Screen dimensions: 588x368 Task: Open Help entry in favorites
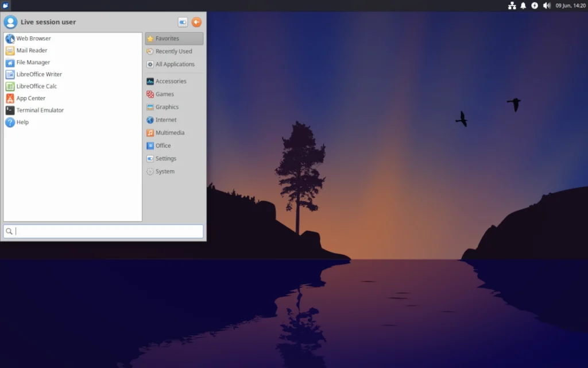(x=73, y=122)
